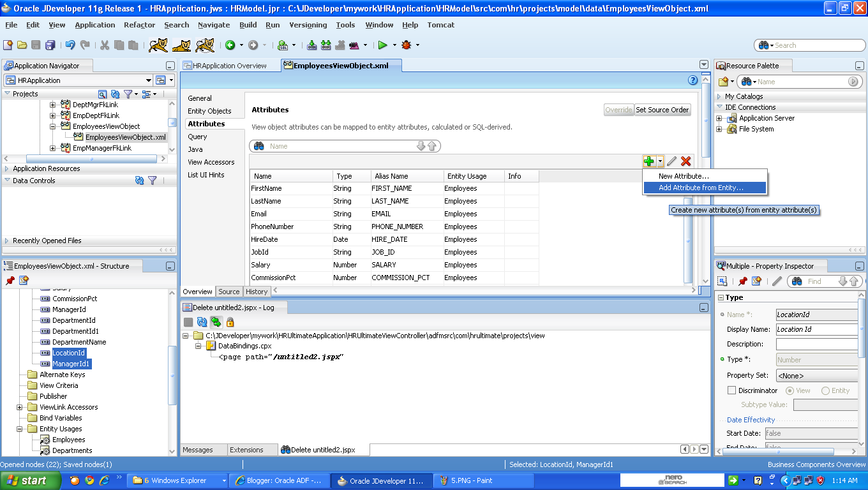This screenshot has height=490, width=868.
Task: Open the List UI Hints page
Action: click(x=206, y=175)
